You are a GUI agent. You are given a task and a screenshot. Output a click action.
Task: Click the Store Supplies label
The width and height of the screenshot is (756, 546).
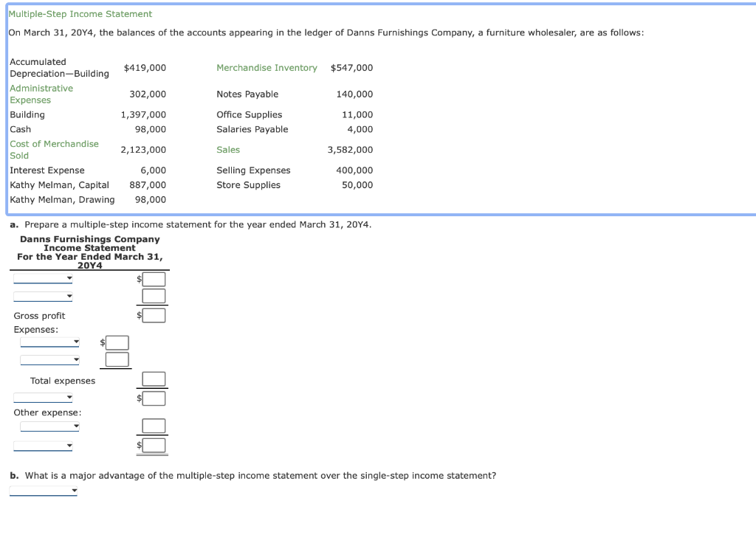click(248, 185)
